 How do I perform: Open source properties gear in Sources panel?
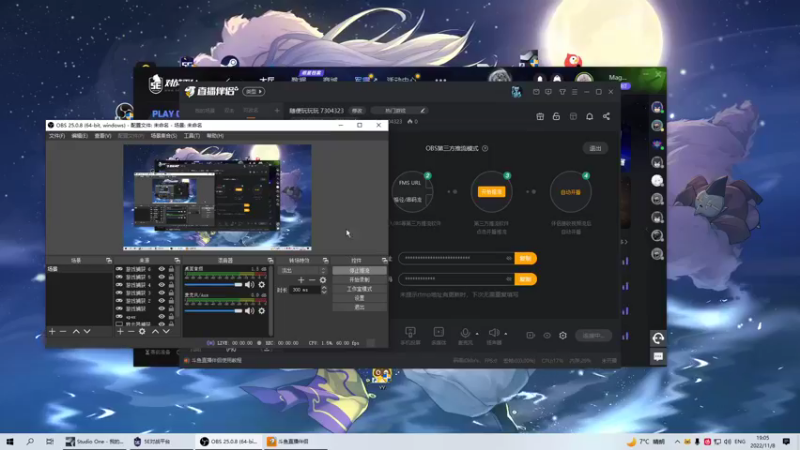click(142, 332)
